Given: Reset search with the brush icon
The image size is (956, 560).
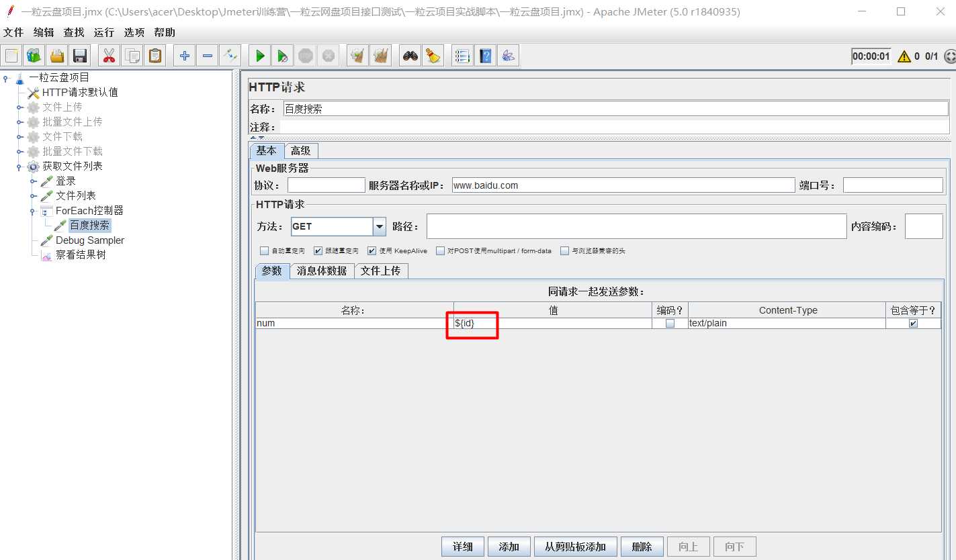Looking at the screenshot, I should [433, 56].
